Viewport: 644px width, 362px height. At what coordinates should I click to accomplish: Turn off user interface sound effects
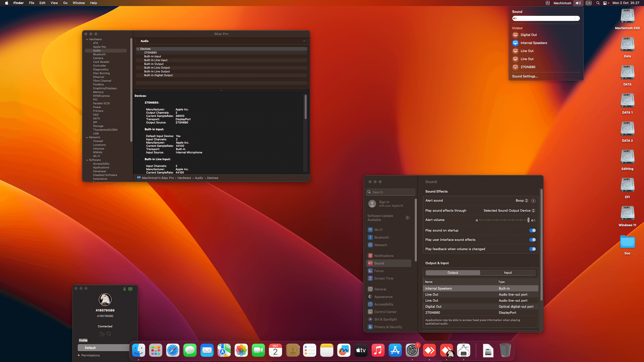532,240
